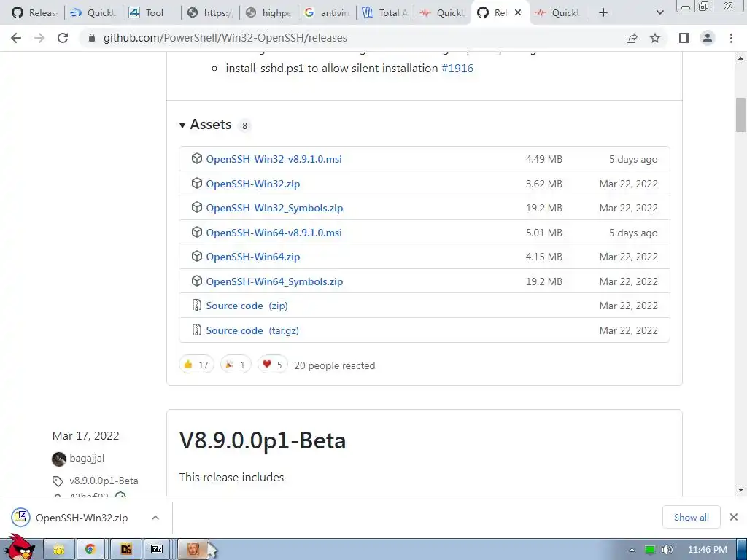Open the Chrome profile menu
The width and height of the screenshot is (747, 560).
(708, 38)
